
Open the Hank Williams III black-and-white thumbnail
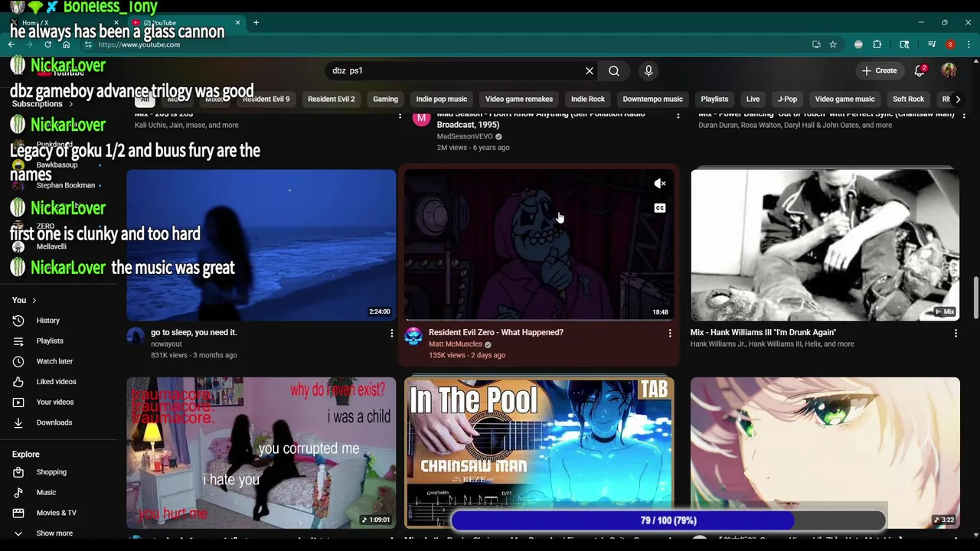tap(825, 245)
